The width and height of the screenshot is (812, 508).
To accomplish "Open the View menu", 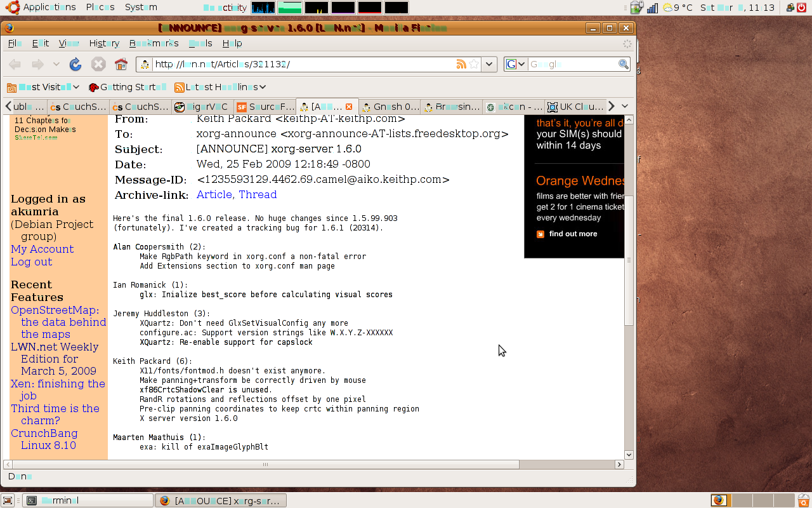I will [x=69, y=43].
